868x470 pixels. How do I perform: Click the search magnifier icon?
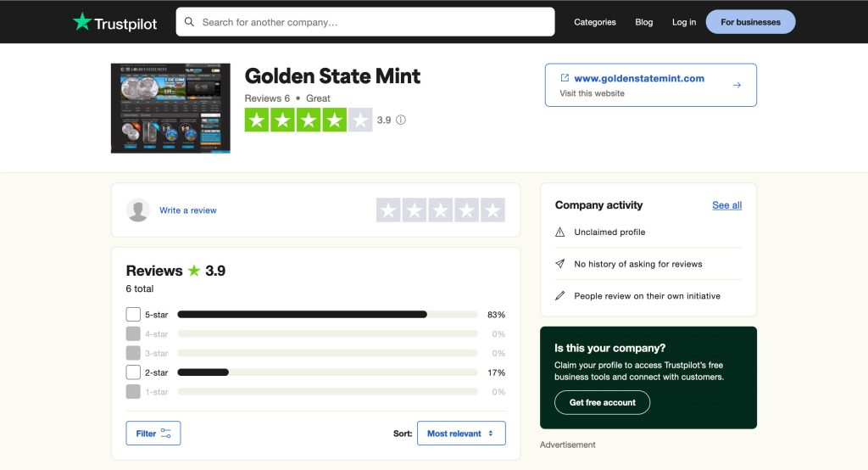[189, 22]
